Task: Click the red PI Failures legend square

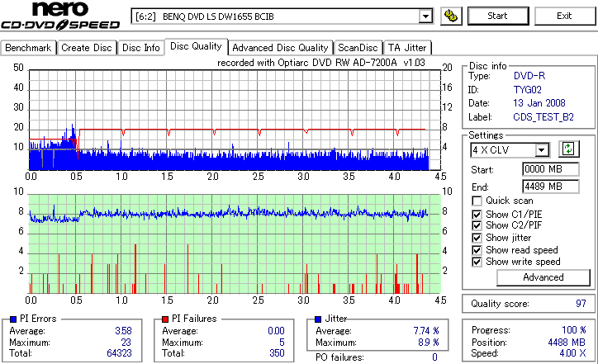Action: (x=165, y=319)
